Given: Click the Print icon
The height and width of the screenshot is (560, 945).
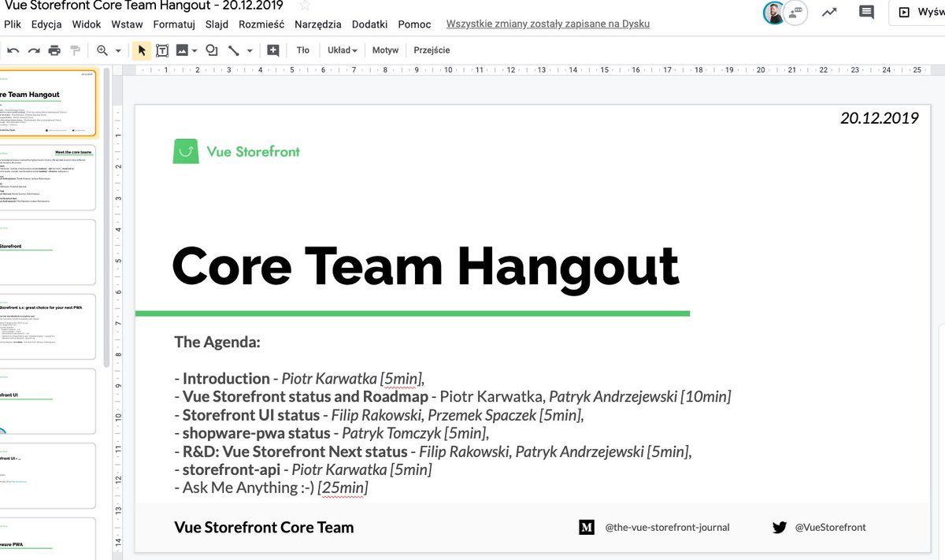Looking at the screenshot, I should tap(54, 50).
